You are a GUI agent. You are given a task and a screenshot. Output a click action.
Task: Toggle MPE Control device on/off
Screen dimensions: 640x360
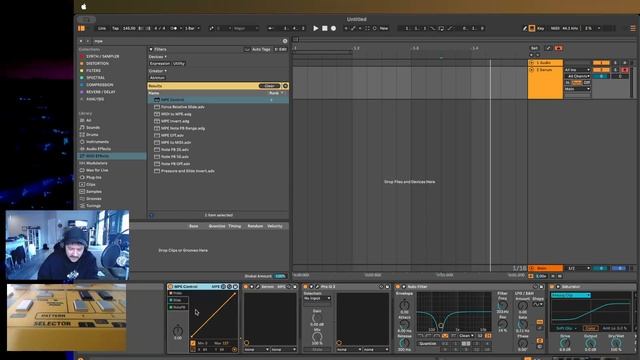(171, 287)
